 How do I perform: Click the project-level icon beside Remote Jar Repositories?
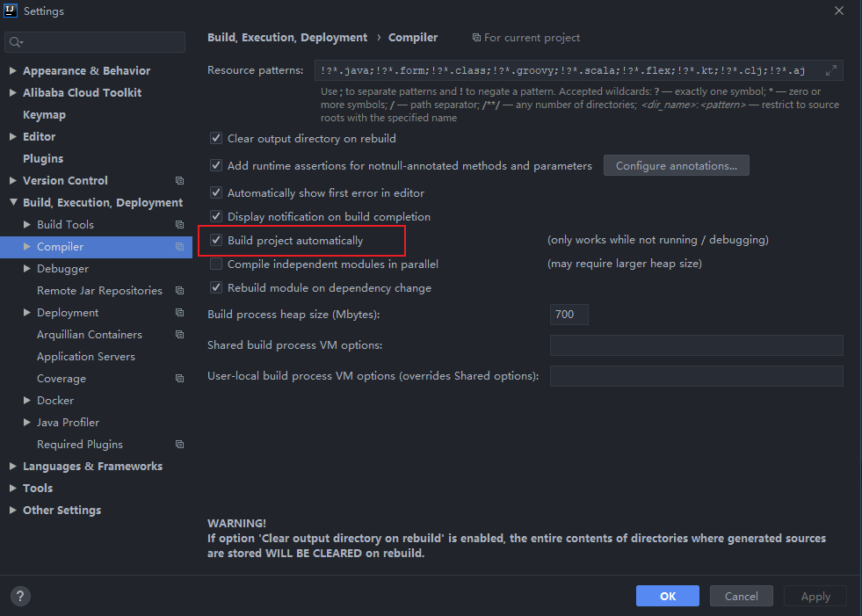179,290
